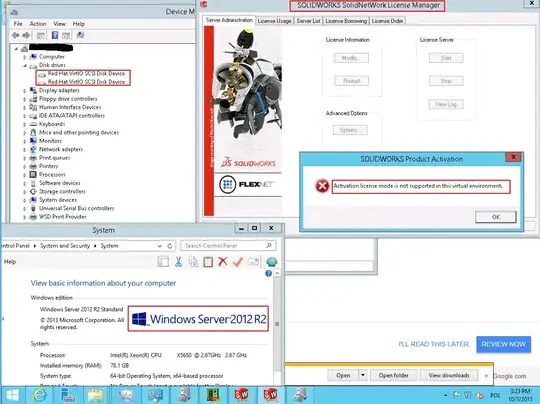
Task: Click the View downloads button
Action: tap(449, 375)
